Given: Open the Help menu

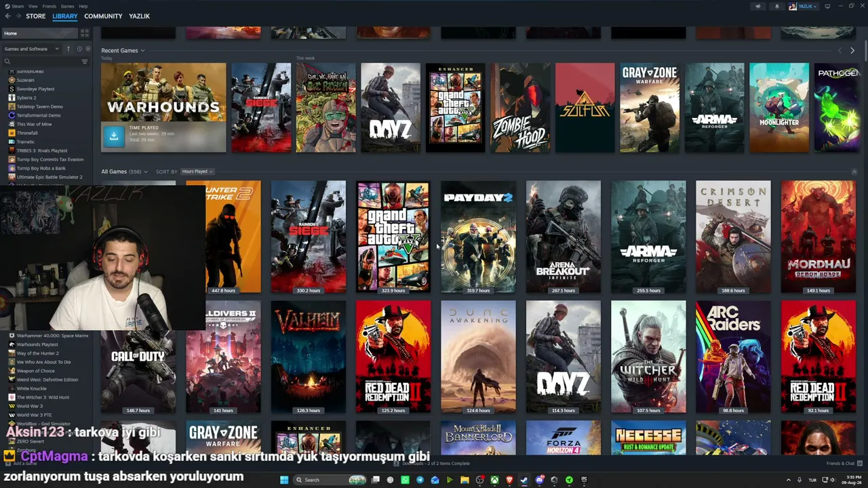Looking at the screenshot, I should (x=83, y=6).
